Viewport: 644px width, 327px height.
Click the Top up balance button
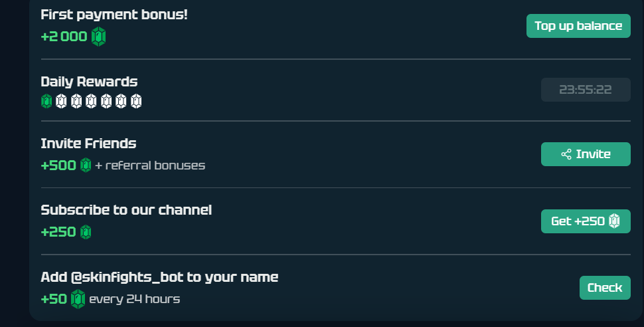(578, 26)
